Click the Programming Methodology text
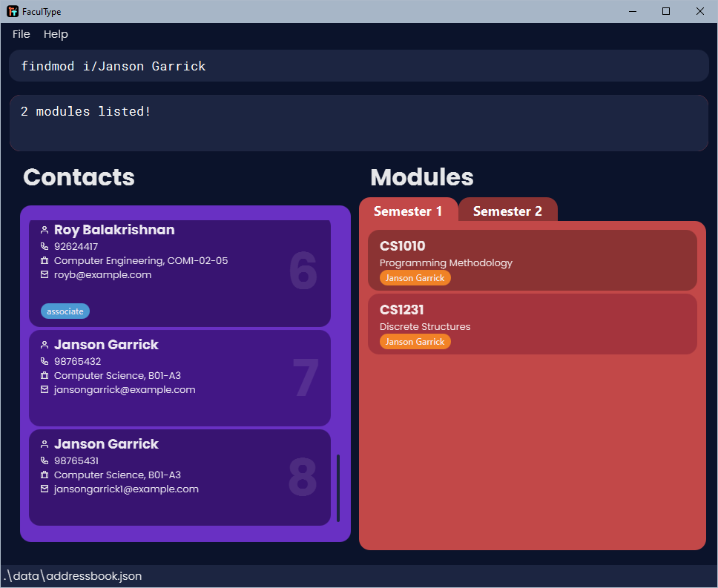718x588 pixels. (446, 262)
